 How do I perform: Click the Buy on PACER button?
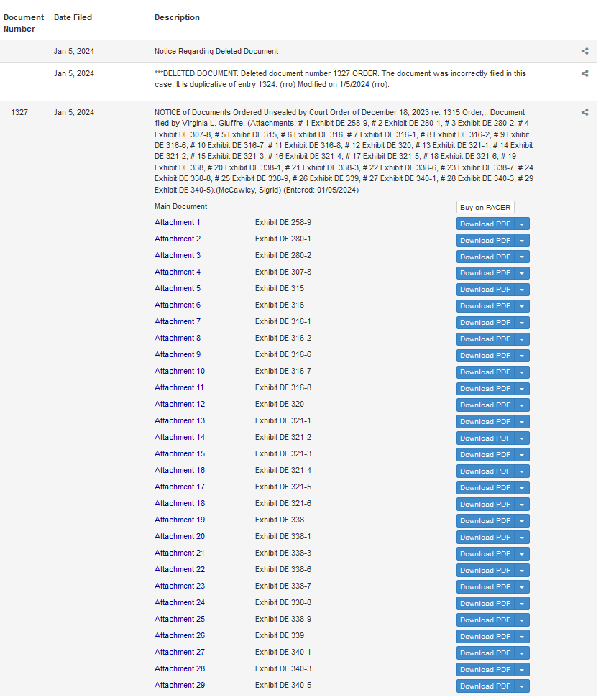click(x=485, y=207)
